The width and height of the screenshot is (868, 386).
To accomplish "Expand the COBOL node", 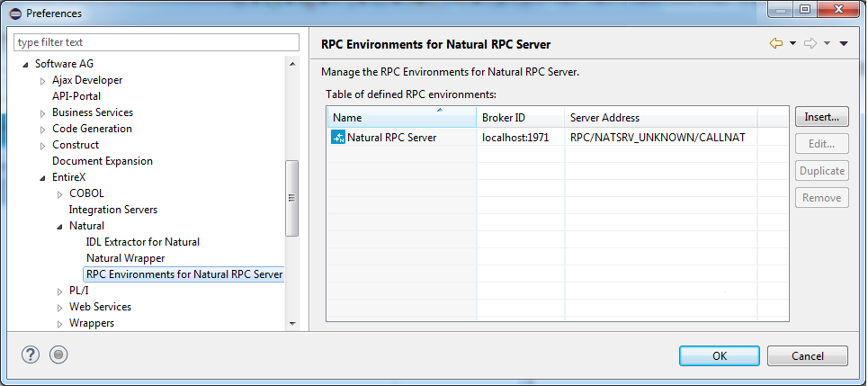I will 60,194.
